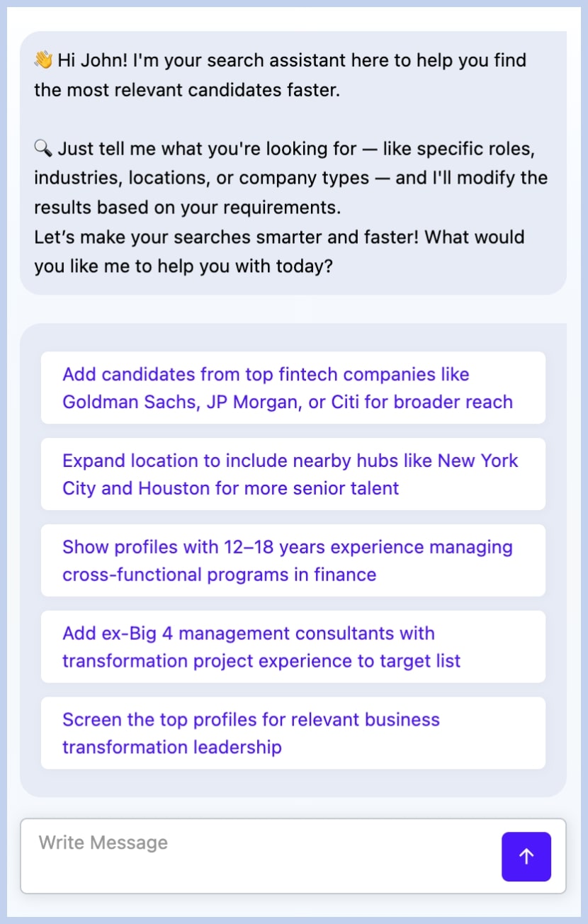The image size is (588, 924).
Task: Choose the Expand location to nearby hubs suggestion
Action: click(x=293, y=474)
